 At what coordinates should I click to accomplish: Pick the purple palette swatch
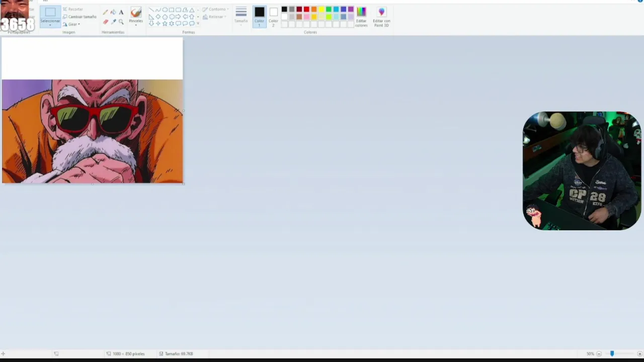pos(351,9)
